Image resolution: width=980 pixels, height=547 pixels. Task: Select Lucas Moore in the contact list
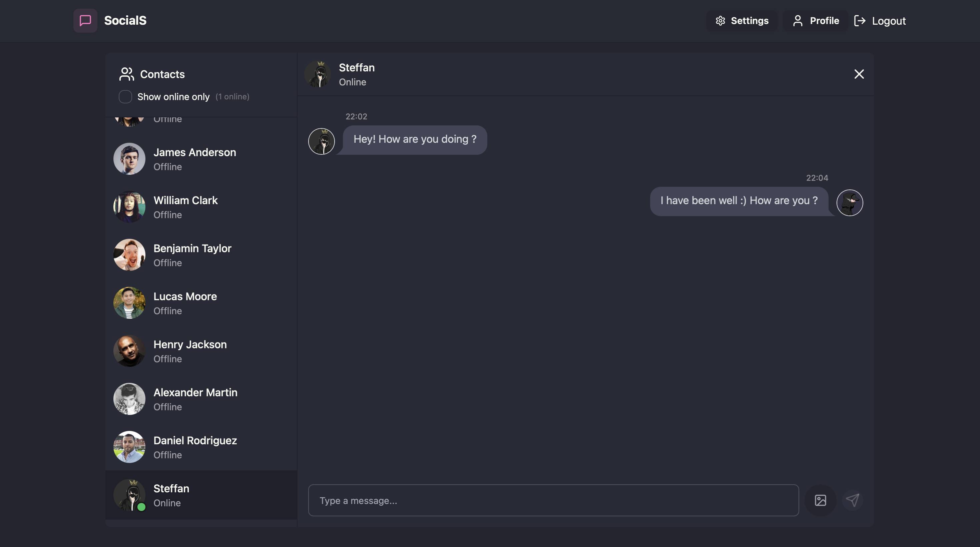coord(201,303)
